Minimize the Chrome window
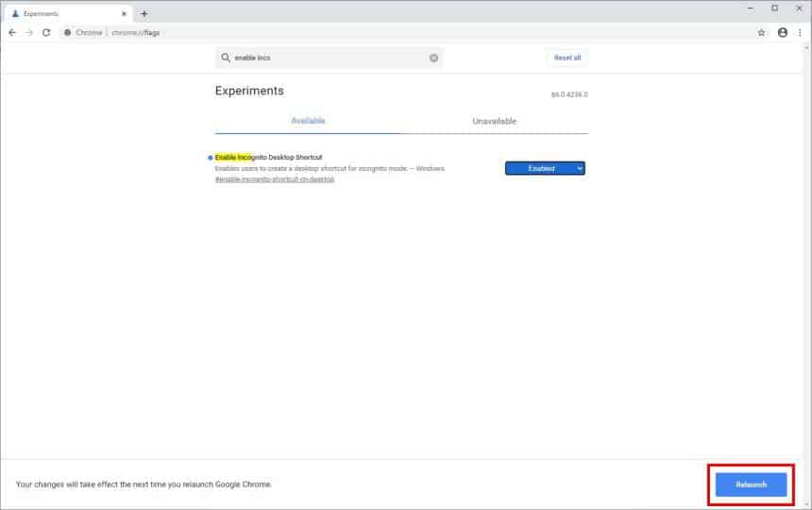 (x=751, y=8)
